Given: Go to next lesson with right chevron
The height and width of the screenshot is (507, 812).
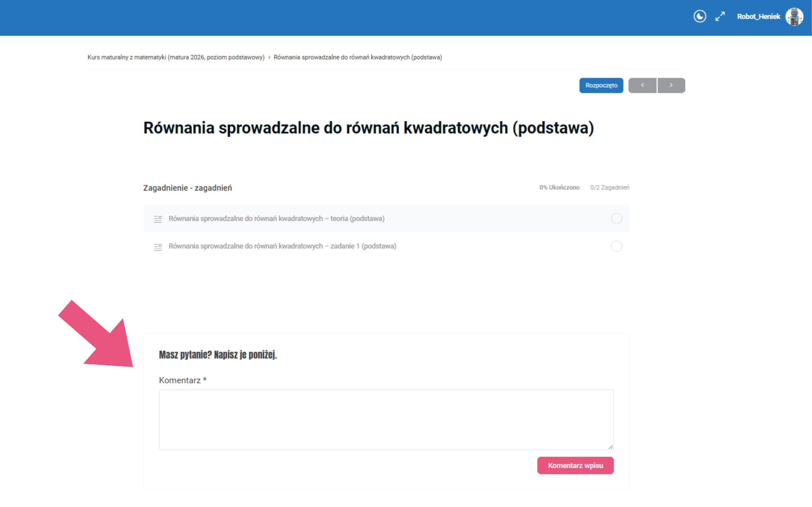Looking at the screenshot, I should pyautogui.click(x=671, y=86).
